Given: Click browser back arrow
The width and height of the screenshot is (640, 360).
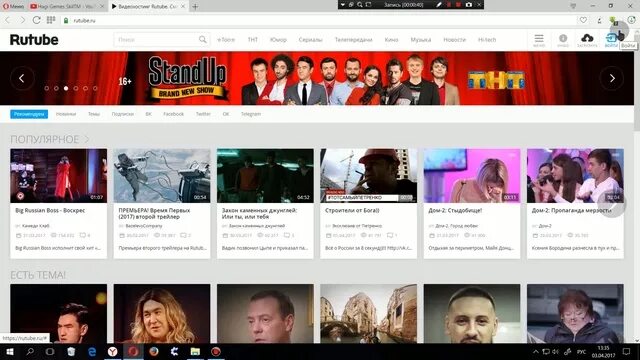Looking at the screenshot, I should [7, 20].
